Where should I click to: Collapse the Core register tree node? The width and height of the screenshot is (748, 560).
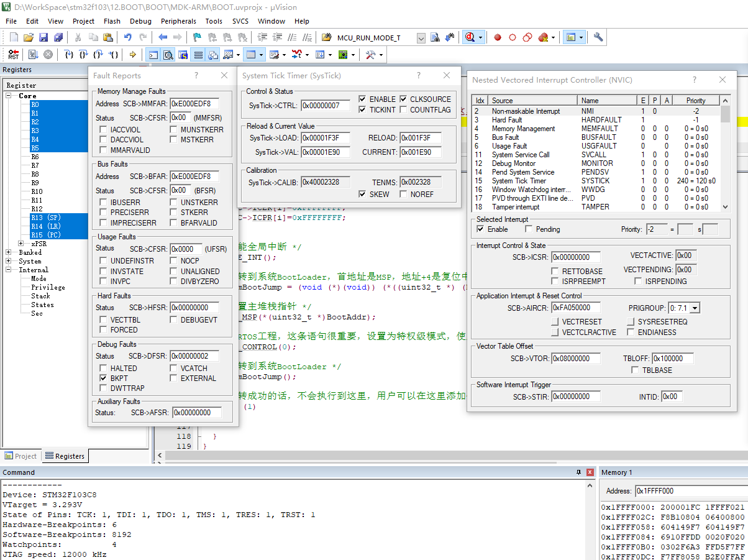[9, 96]
